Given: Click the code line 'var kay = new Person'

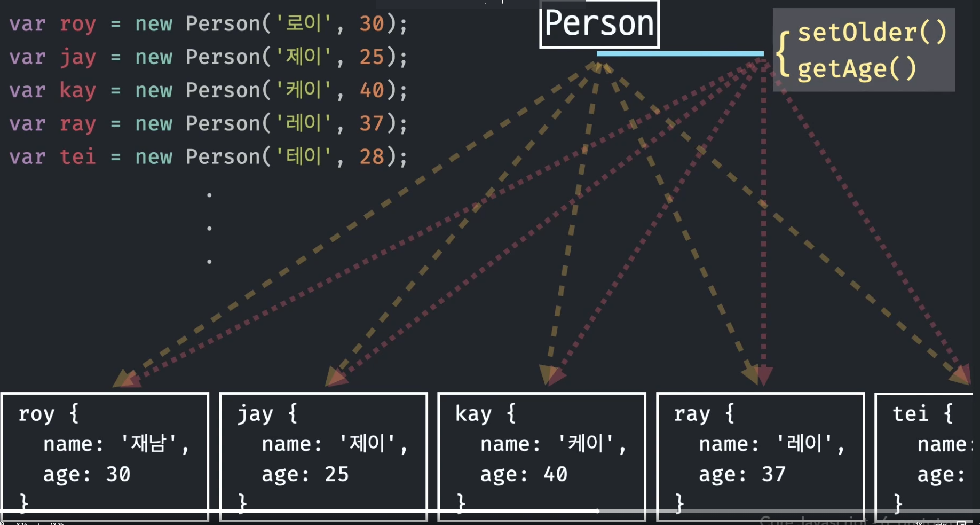Looking at the screenshot, I should click(208, 90).
